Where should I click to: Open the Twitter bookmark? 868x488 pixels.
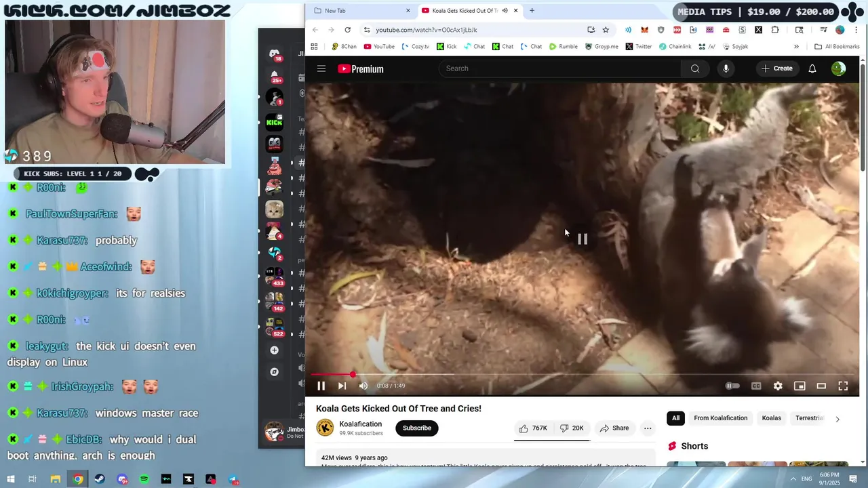pyautogui.click(x=638, y=47)
